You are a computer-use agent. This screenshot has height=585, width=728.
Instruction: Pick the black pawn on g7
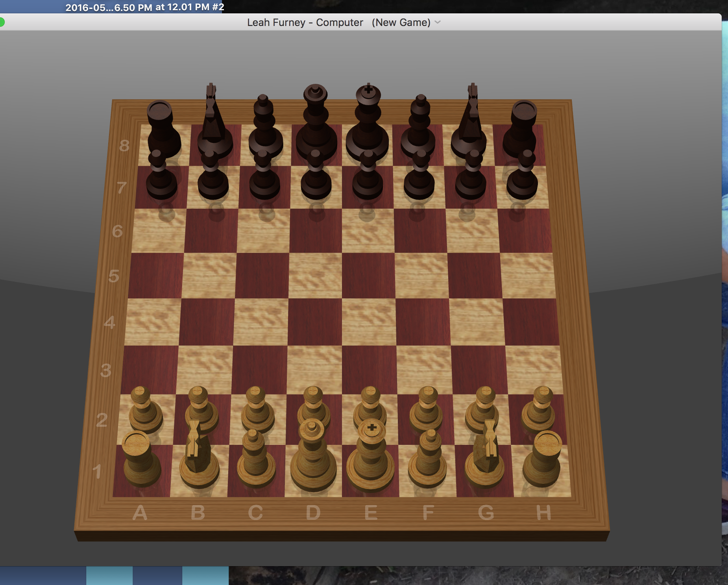click(x=471, y=175)
